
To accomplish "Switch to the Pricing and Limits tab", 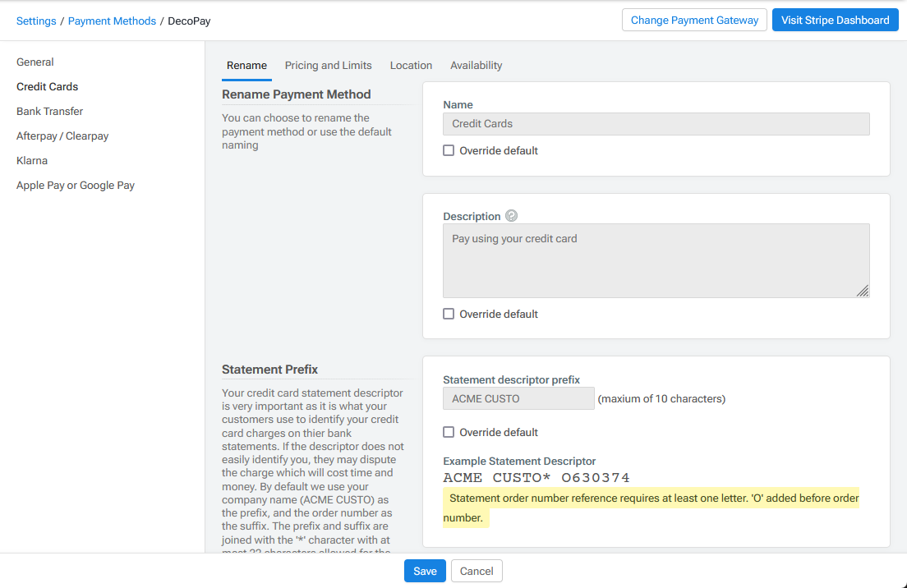I will tap(329, 65).
